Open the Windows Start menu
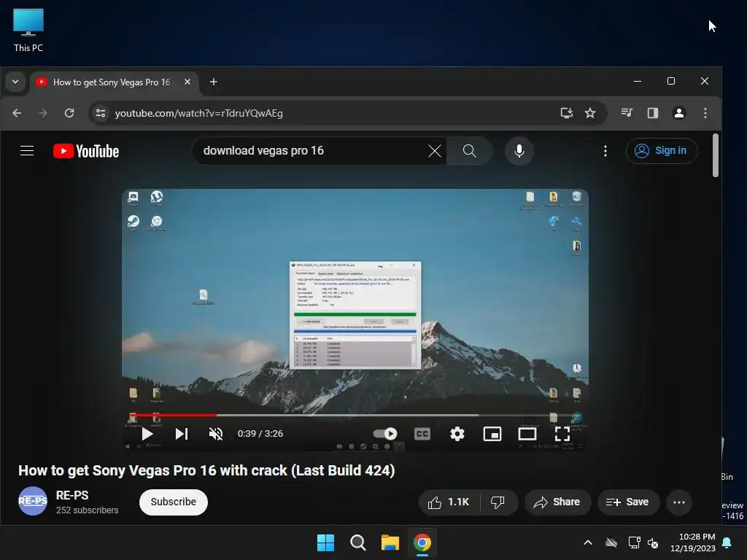The image size is (747, 560). (x=326, y=542)
